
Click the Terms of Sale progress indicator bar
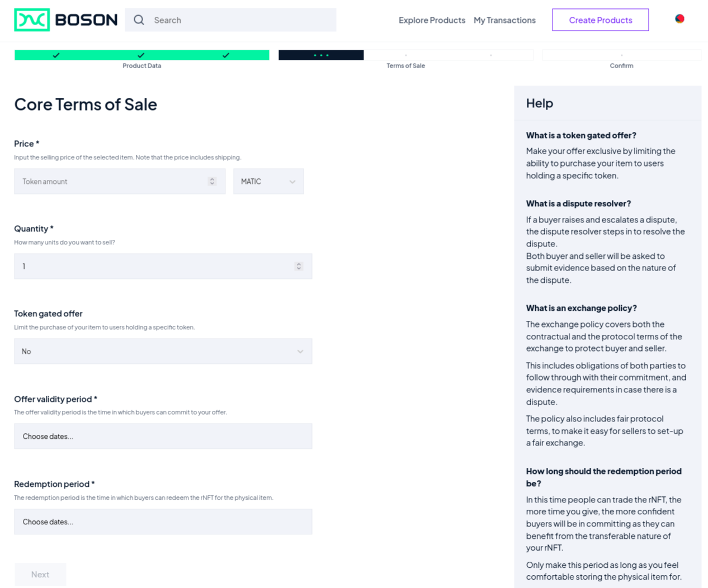pyautogui.click(x=320, y=55)
